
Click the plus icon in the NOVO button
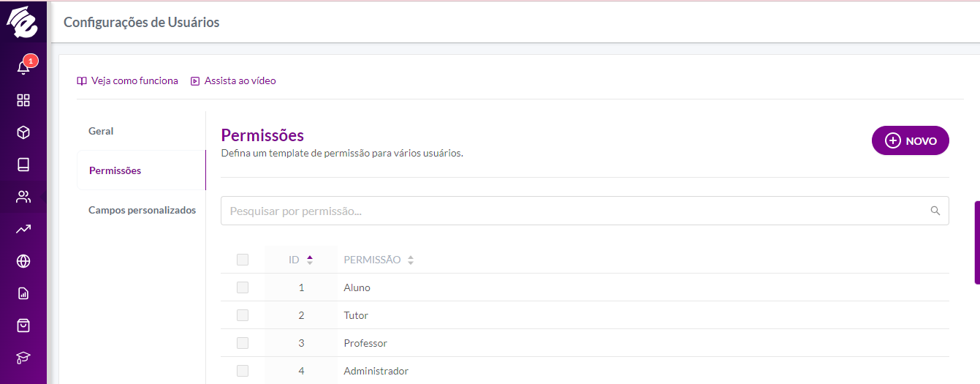tap(892, 141)
